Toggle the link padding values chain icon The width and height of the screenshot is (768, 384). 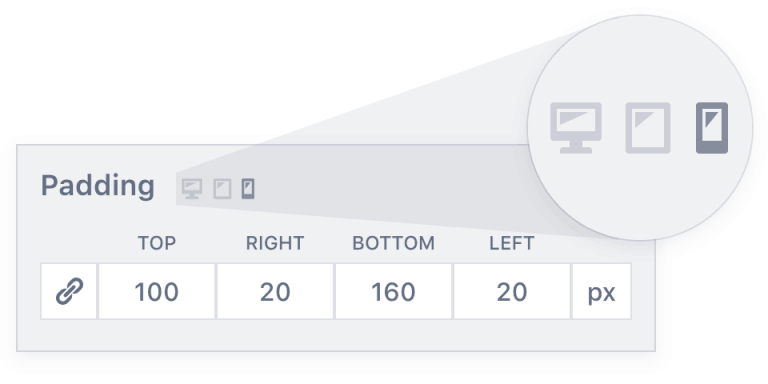click(69, 291)
